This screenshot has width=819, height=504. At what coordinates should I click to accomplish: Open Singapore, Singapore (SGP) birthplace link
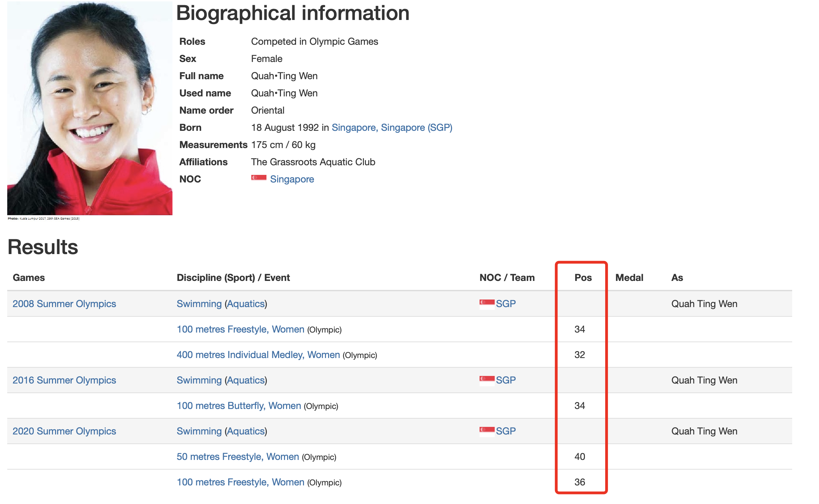392,128
